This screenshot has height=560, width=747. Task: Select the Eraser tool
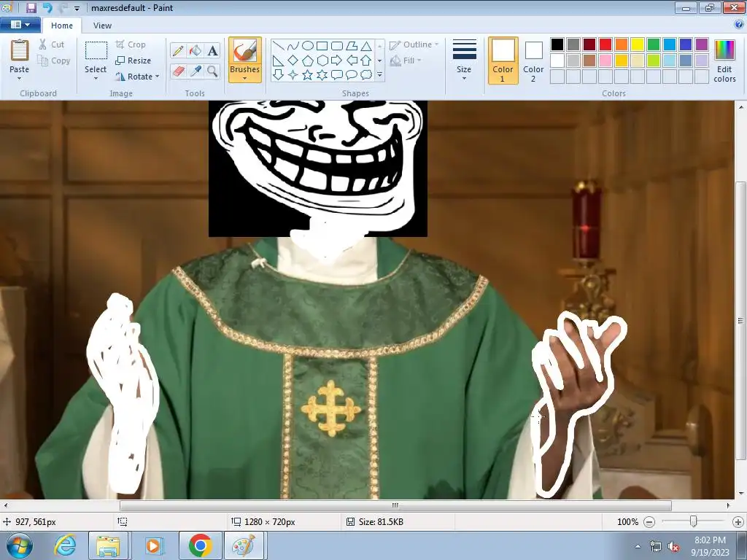(x=178, y=71)
